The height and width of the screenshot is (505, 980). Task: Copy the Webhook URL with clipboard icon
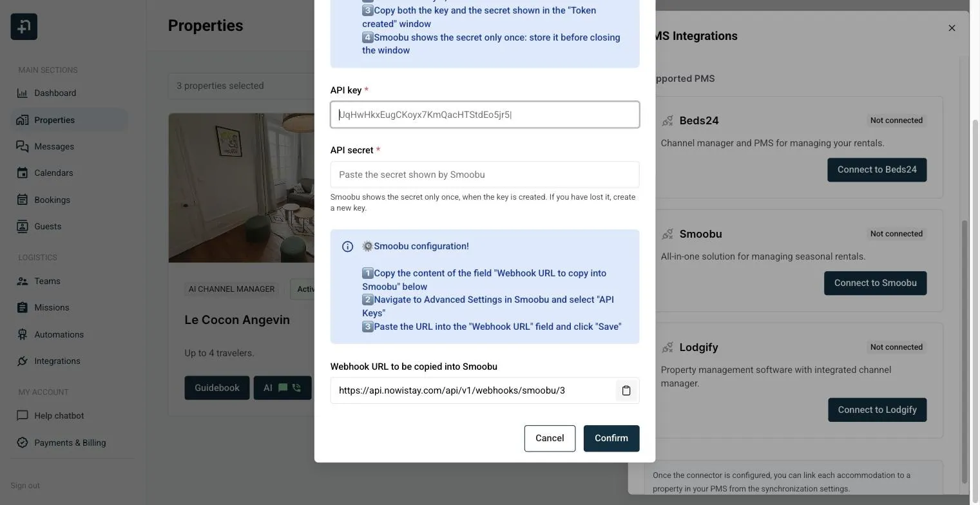626,390
